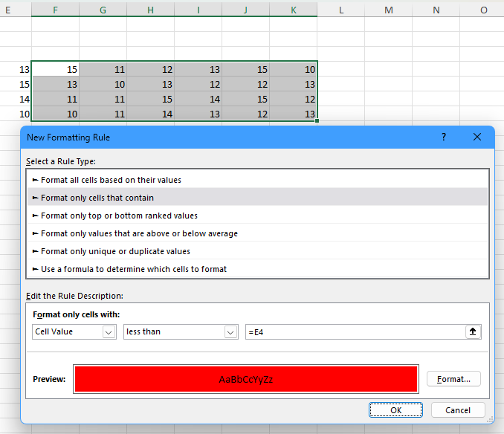Select column M header

tap(389, 10)
